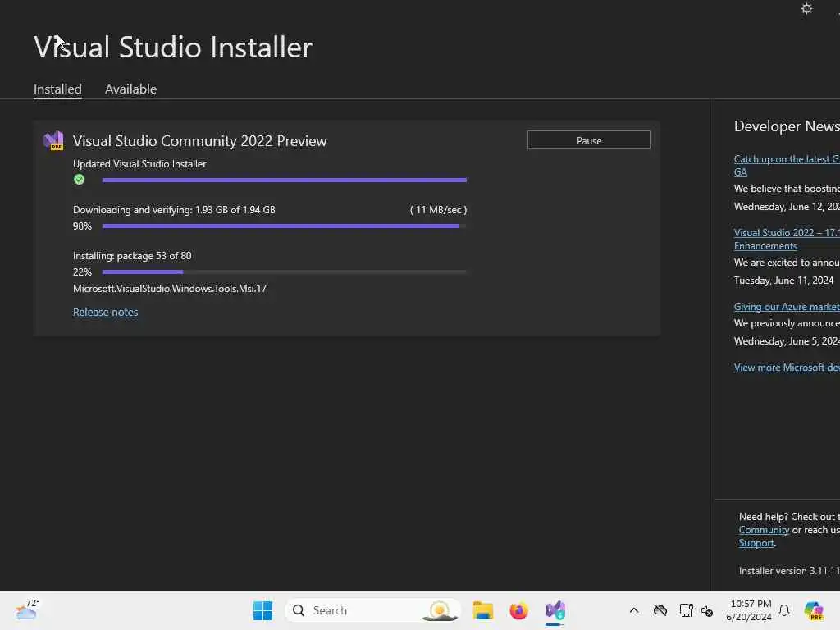
Task: Click the 'Downloading and verifying: 1.93 GB of 1.94 GB' text
Action: tap(174, 209)
